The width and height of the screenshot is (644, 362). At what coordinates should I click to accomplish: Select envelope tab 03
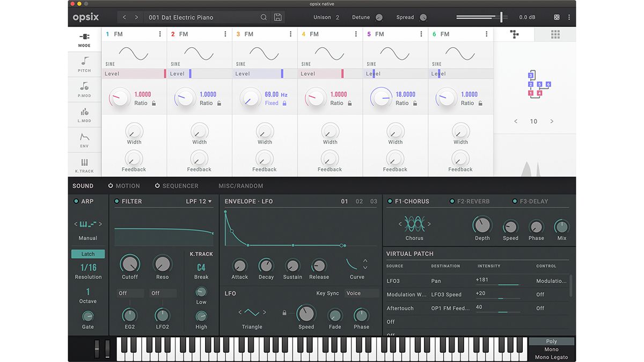[374, 201]
